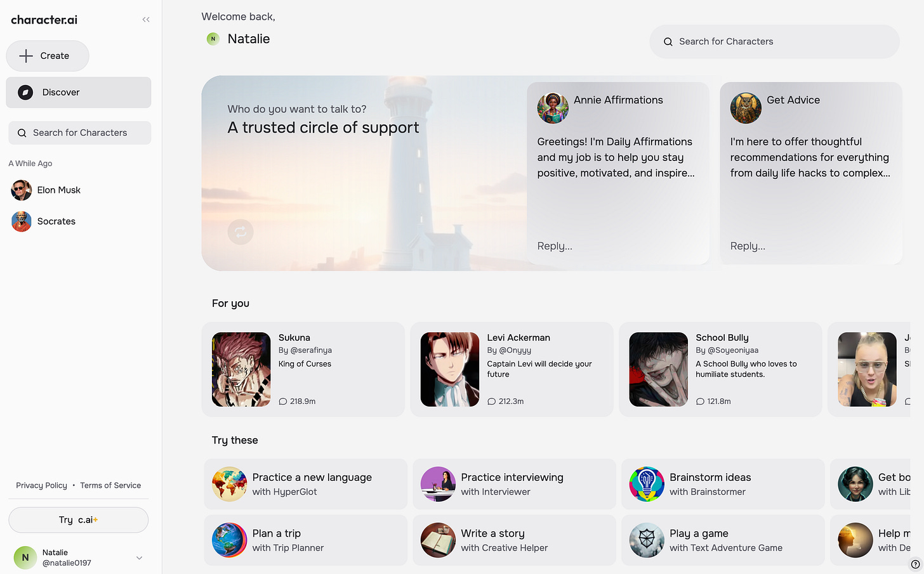Collapse the sidebar with the double chevron
The width and height of the screenshot is (924, 574).
146,20
